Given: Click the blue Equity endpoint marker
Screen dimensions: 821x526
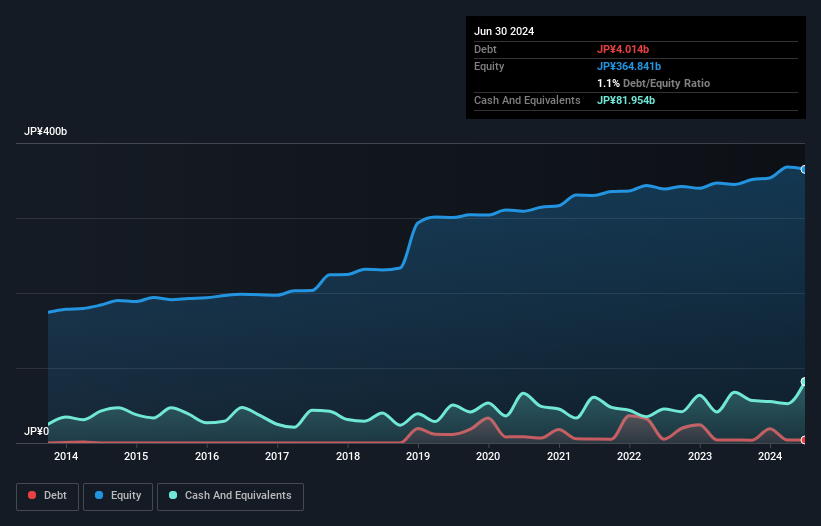Looking at the screenshot, I should coord(803,169).
